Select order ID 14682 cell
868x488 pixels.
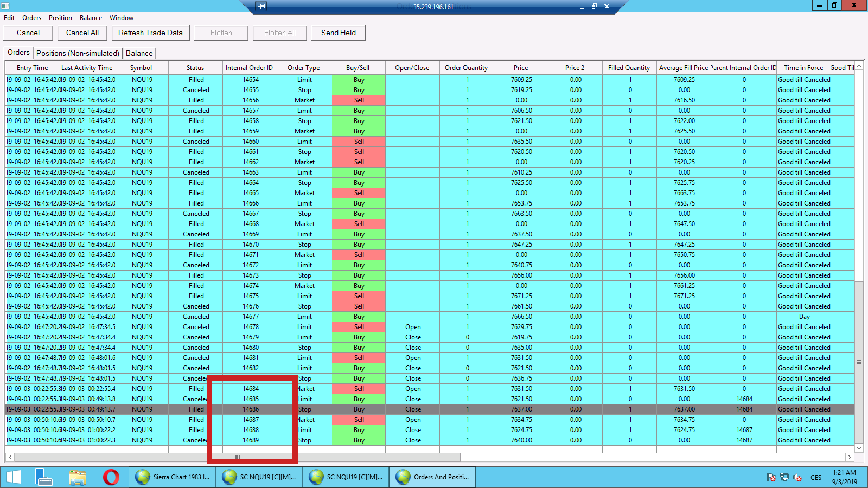(x=250, y=368)
